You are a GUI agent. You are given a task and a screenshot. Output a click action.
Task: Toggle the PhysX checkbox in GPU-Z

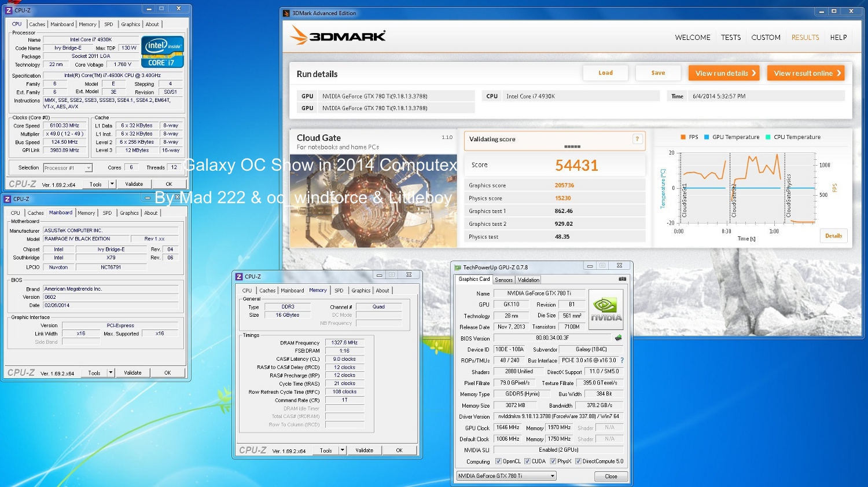click(x=553, y=462)
